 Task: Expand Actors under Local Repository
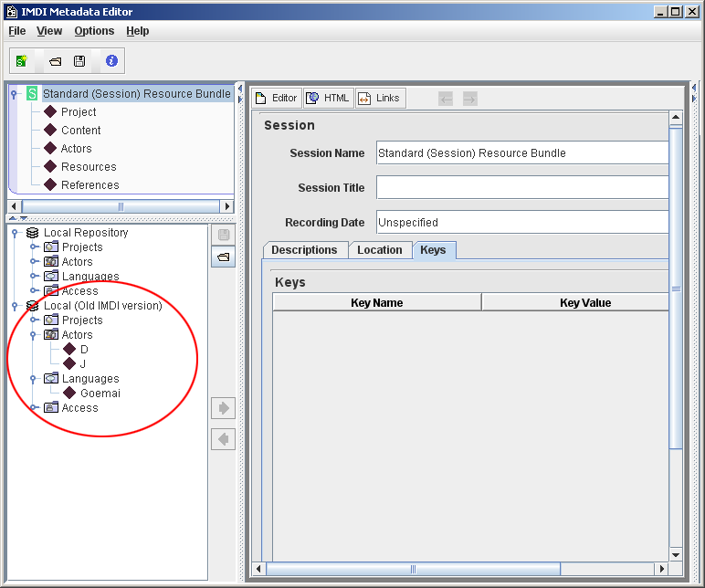(x=34, y=261)
